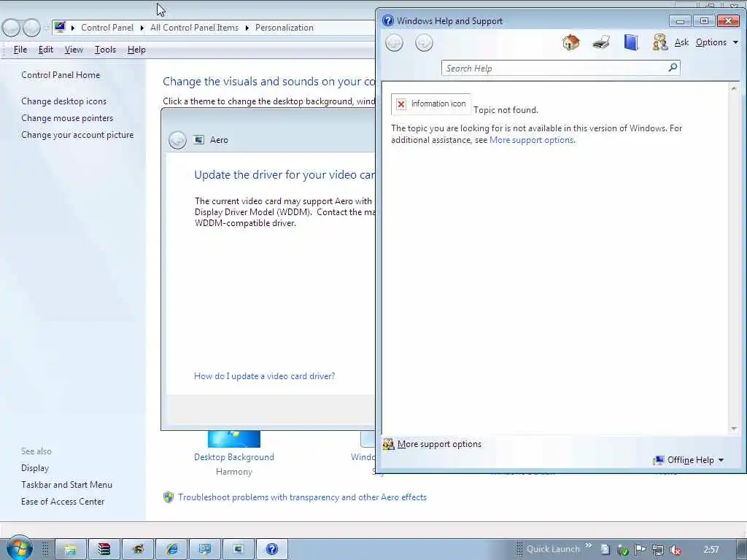Screen dimensions: 747x560
Task: Click the taskbar clock showing 2:57
Action: tap(711, 550)
